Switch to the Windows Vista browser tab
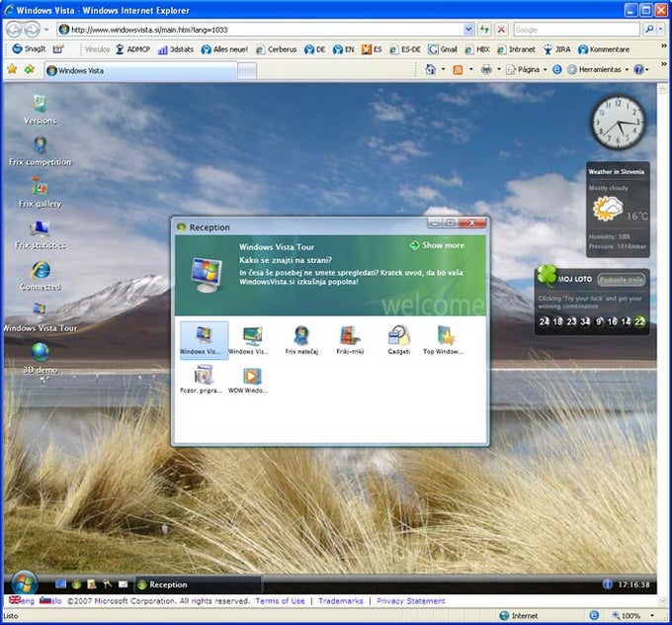 [x=141, y=70]
